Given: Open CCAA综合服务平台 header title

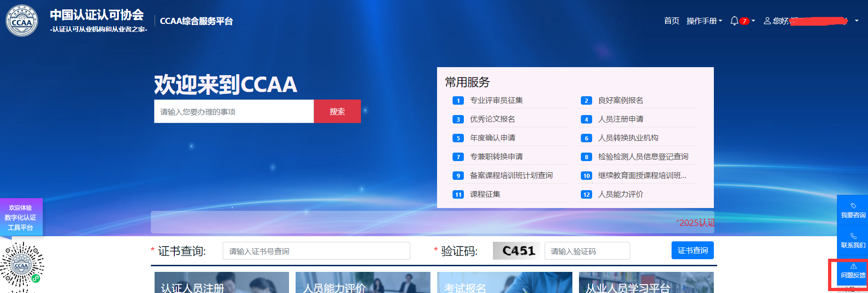Looking at the screenshot, I should [x=196, y=21].
